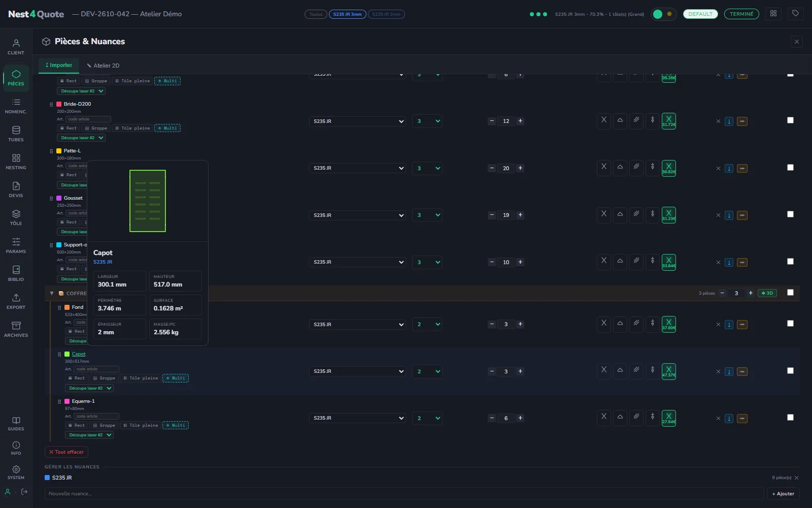Check the COFFRE group checkbox
Viewport: 812px width, 508px height.
point(790,293)
